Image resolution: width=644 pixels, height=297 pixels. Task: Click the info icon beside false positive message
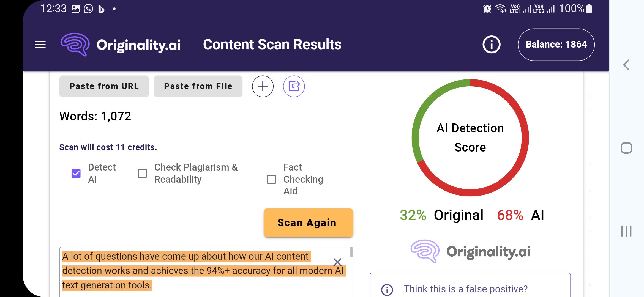pyautogui.click(x=388, y=289)
